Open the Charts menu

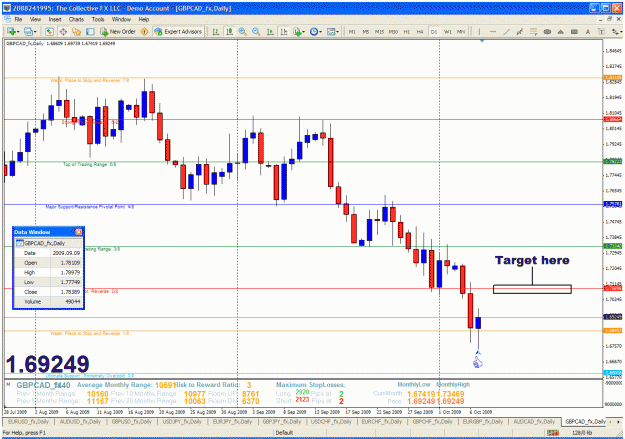(76, 19)
